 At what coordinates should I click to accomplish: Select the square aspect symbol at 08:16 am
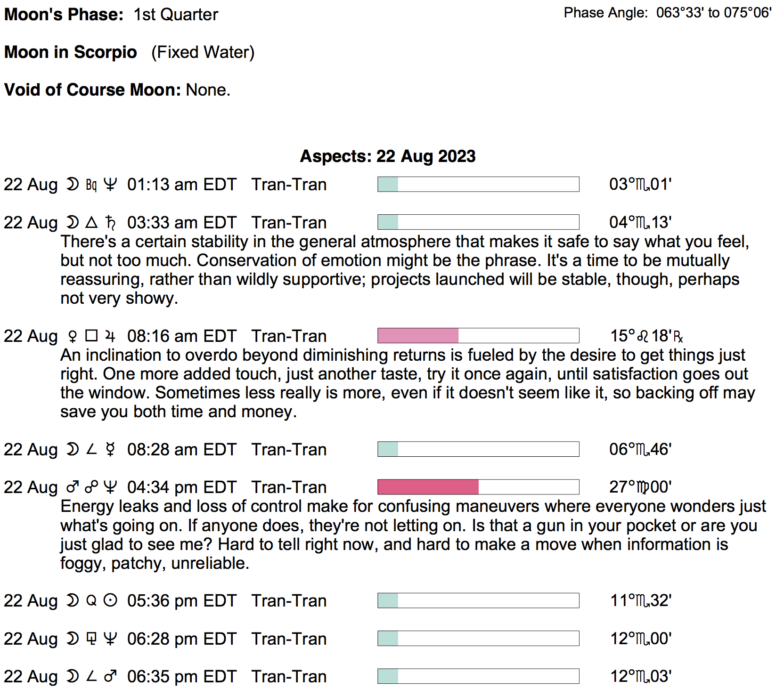pos(91,336)
